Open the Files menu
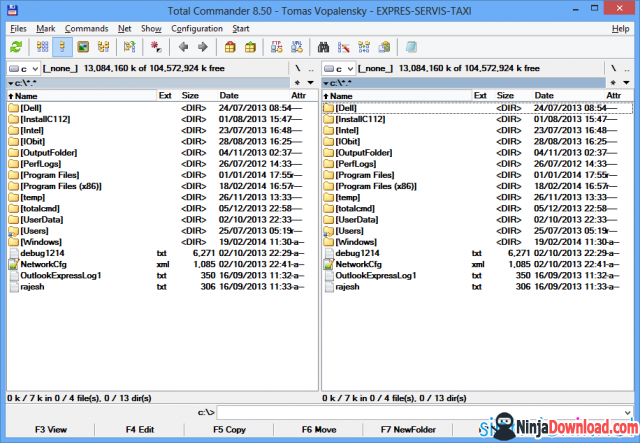Image resolution: width=640 pixels, height=443 pixels. coord(18,29)
